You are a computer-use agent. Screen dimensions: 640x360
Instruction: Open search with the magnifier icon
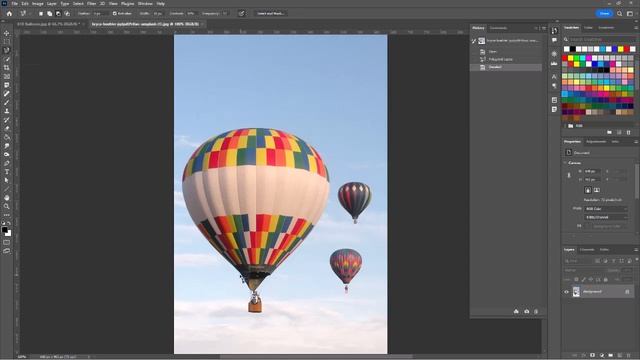pos(619,13)
